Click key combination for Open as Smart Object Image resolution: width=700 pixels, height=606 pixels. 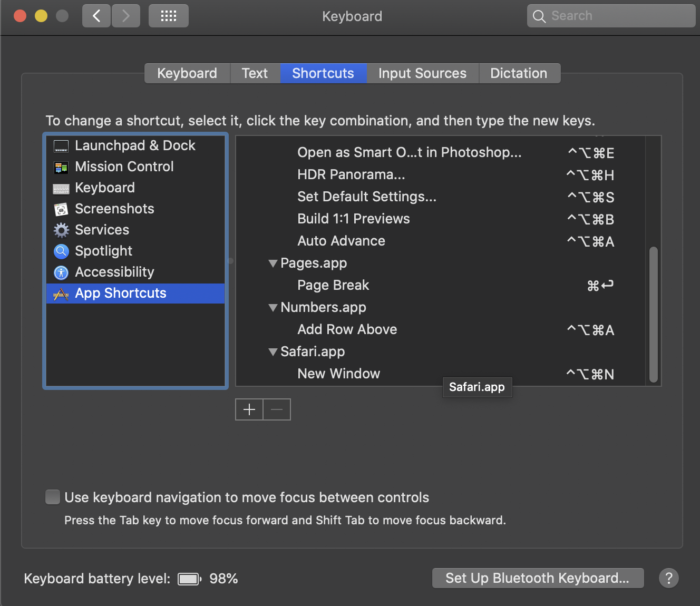click(x=591, y=153)
